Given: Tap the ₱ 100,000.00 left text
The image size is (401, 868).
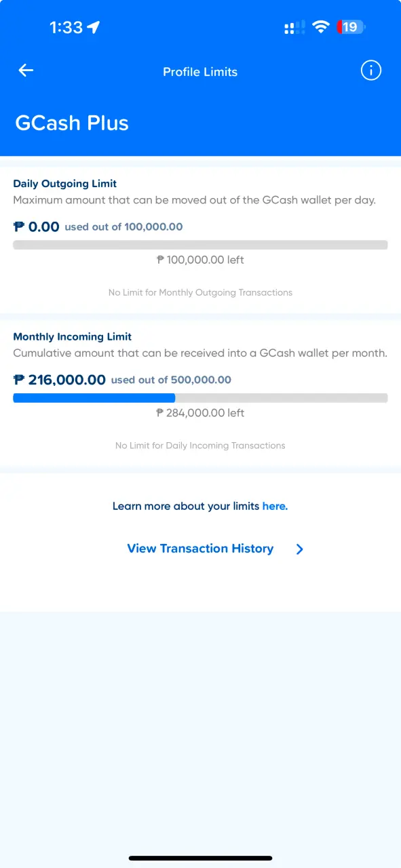Looking at the screenshot, I should 200,260.
